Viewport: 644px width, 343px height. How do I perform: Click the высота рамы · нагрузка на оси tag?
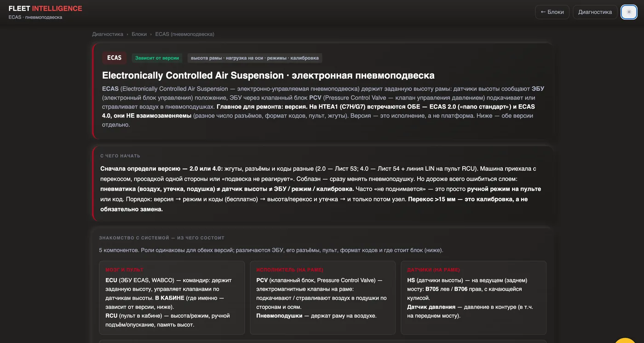click(x=254, y=58)
